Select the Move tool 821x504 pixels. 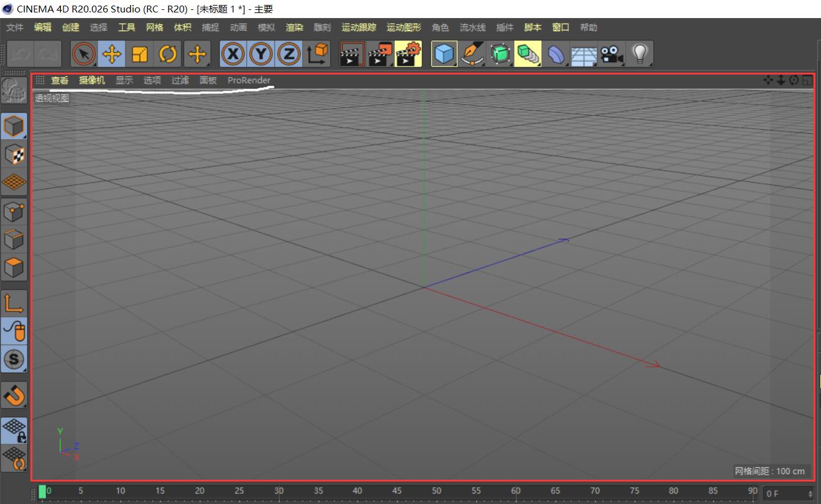111,54
